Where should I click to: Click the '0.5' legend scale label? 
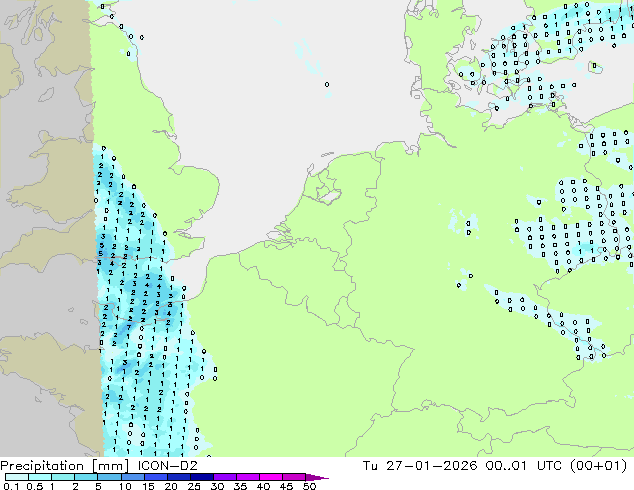(x=34, y=486)
